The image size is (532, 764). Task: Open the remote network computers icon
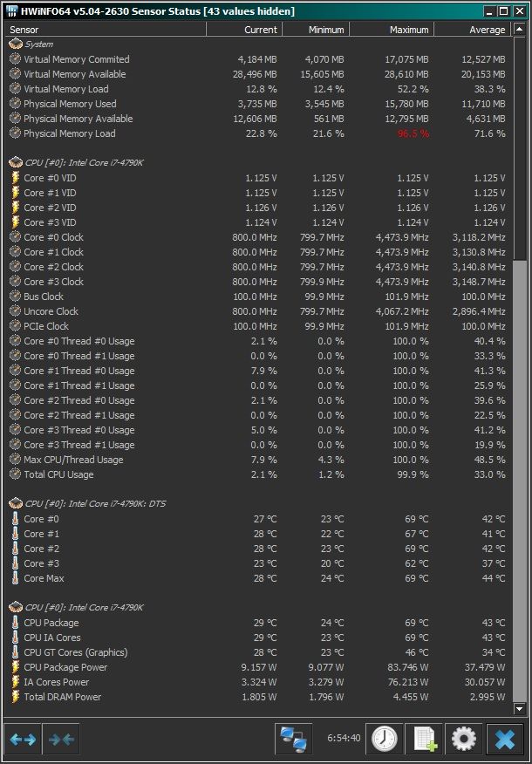point(294,740)
